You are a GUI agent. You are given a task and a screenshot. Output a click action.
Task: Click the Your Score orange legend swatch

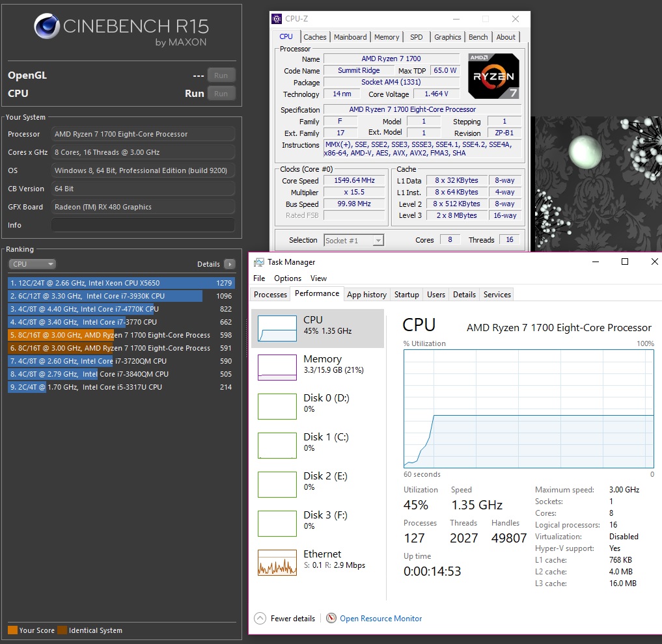(x=12, y=630)
